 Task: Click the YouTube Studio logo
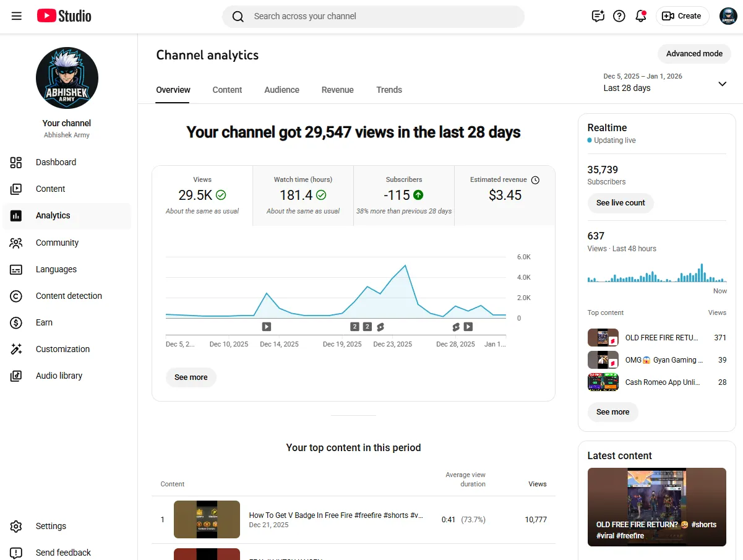coord(64,16)
